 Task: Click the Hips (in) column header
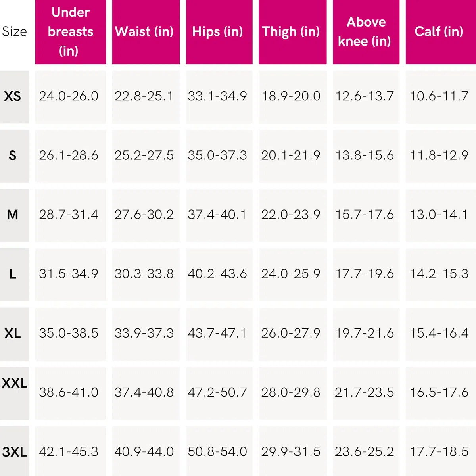[x=219, y=32]
